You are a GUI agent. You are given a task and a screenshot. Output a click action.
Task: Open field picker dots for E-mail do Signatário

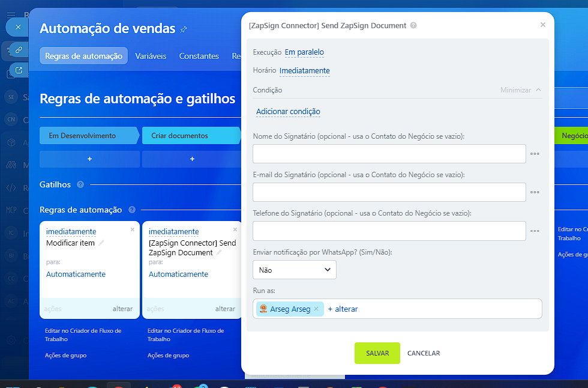coord(535,192)
